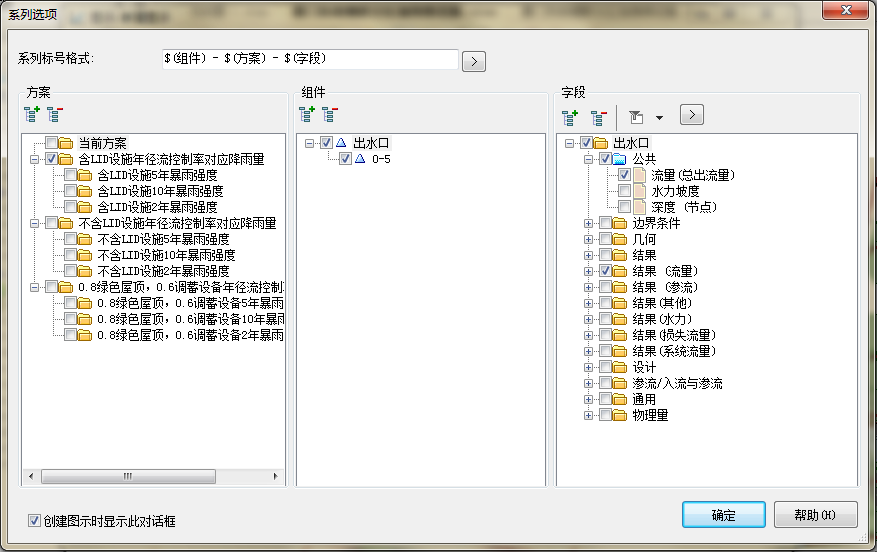Click folder icon of 当前方案
This screenshot has height=552, width=877.
click(x=66, y=143)
